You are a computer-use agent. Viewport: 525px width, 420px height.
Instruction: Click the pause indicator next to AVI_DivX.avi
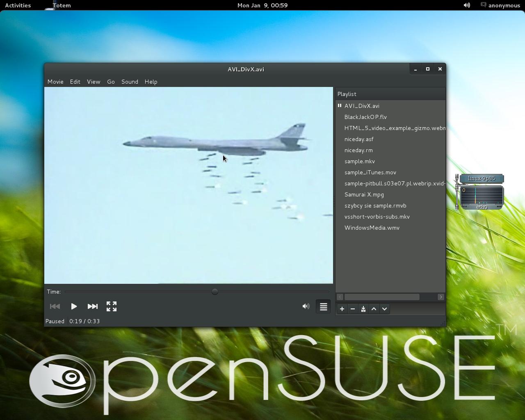coord(340,106)
